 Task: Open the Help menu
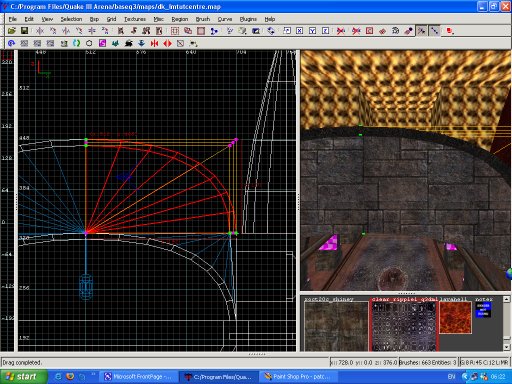pos(270,19)
